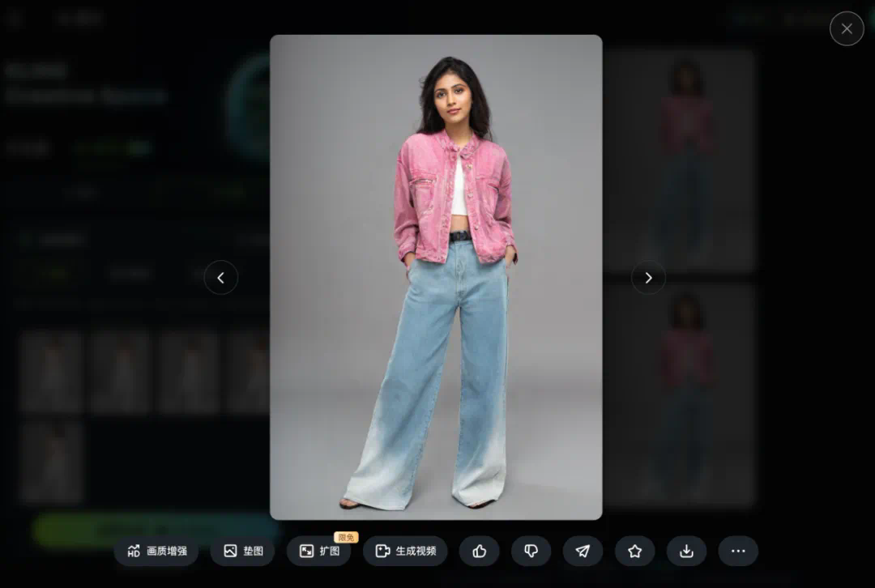Open more options via the three-dot icon
The image size is (875, 588).
tap(738, 552)
